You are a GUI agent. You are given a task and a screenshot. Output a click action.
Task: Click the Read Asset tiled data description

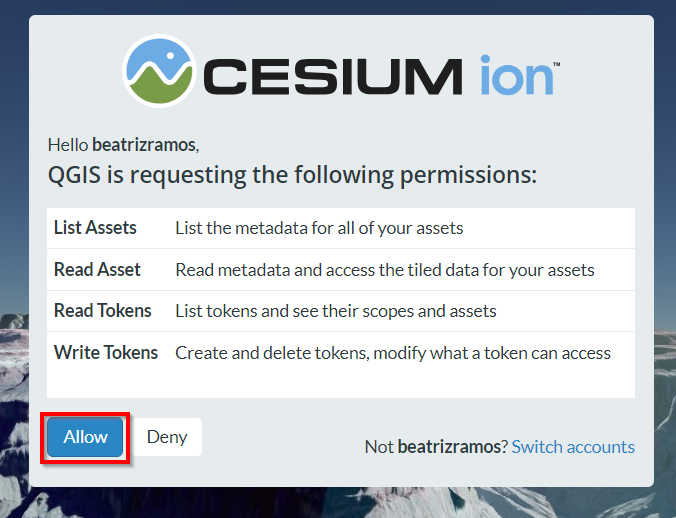385,270
